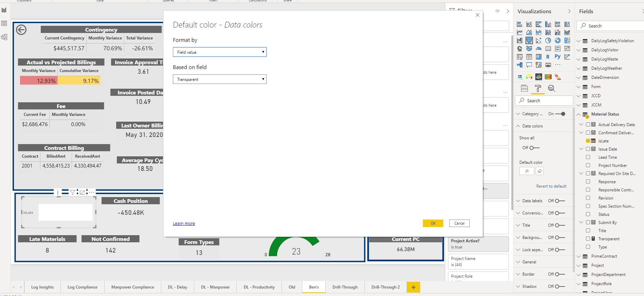The width and height of the screenshot is (644, 296).
Task: Expand the General format section
Action: (x=518, y=262)
